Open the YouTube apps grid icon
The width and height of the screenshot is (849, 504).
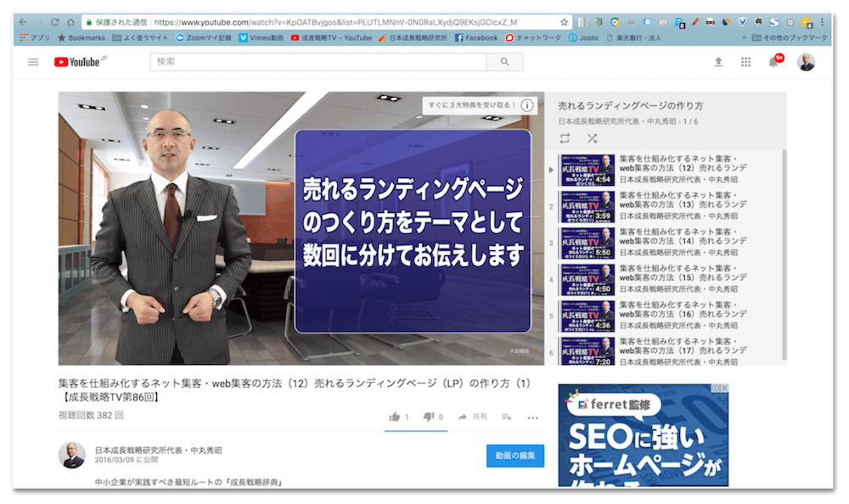click(746, 61)
